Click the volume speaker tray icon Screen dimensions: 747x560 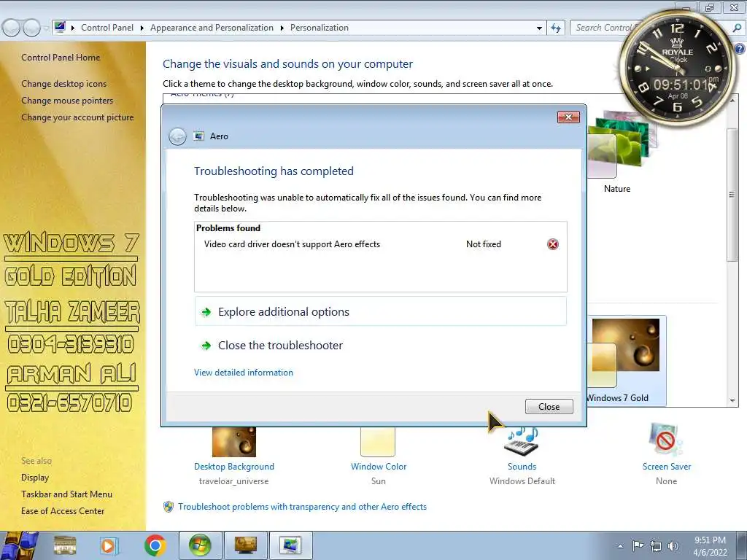coord(673,546)
